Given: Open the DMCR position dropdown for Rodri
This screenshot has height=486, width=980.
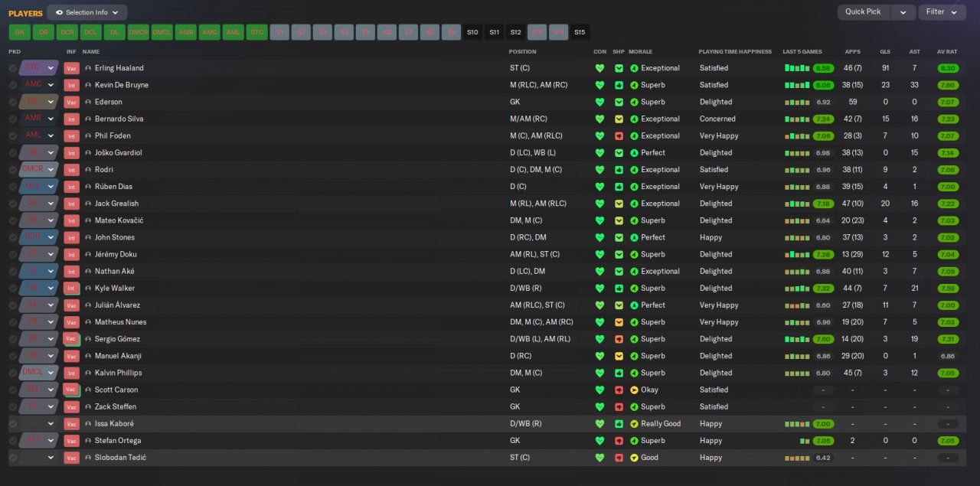Looking at the screenshot, I should tap(39, 170).
